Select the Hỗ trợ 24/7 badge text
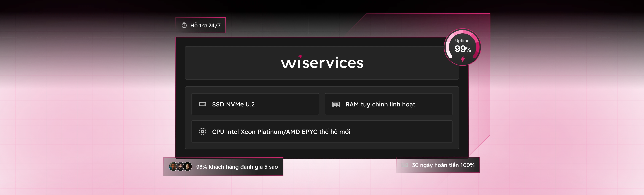 205,25
